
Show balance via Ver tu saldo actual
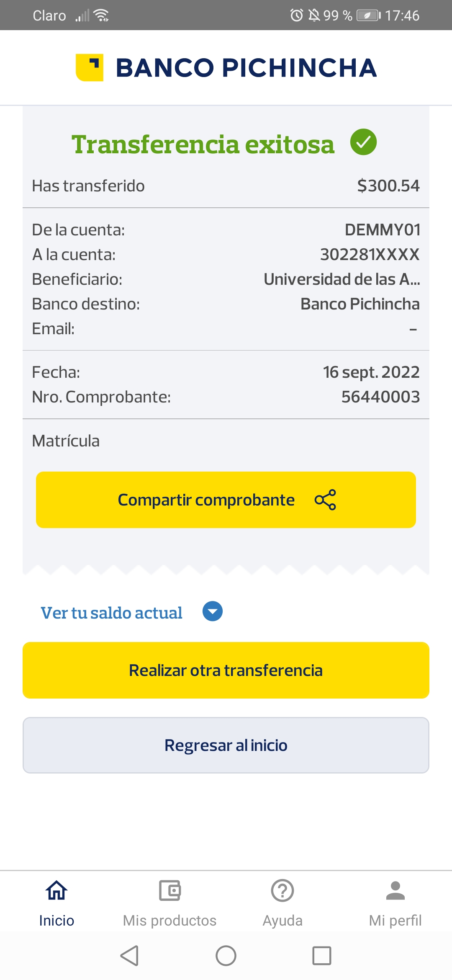[x=111, y=613]
